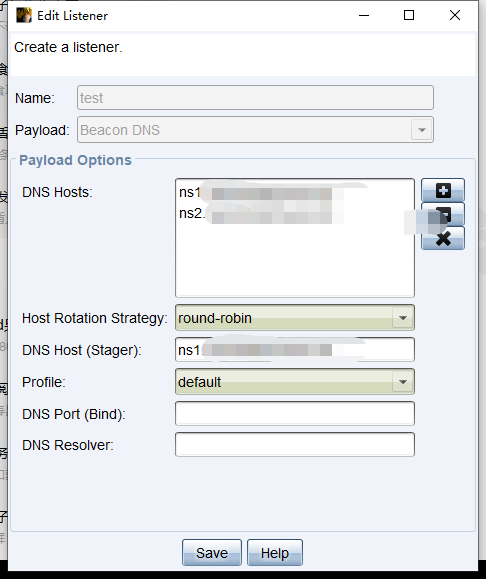Focus the DNS Port (Bind) field
The height and width of the screenshot is (579, 486).
[x=295, y=414]
